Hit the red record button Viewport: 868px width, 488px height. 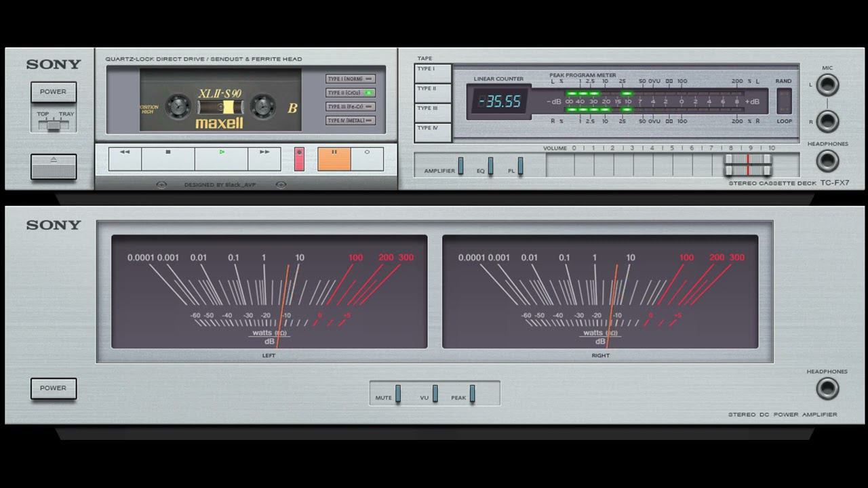299,159
